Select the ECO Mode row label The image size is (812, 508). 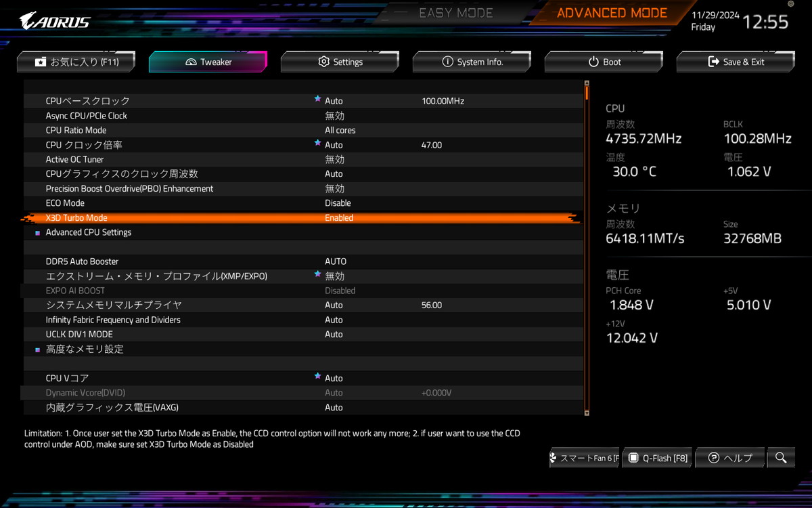pyautogui.click(x=65, y=203)
